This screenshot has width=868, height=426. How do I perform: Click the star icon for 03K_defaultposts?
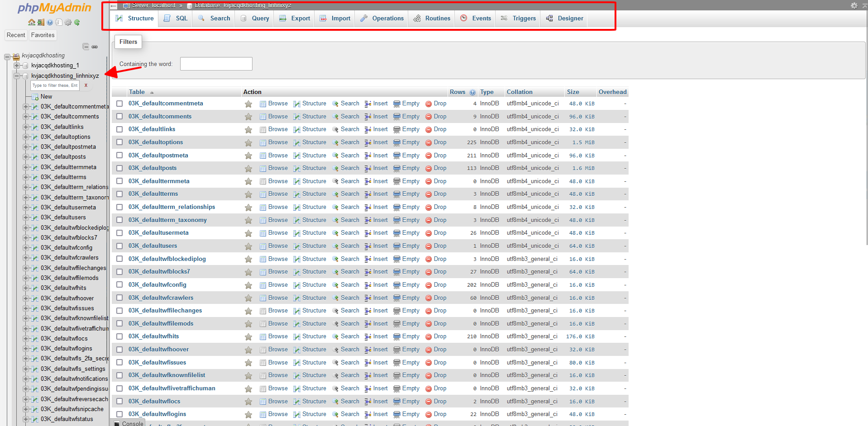pos(248,169)
